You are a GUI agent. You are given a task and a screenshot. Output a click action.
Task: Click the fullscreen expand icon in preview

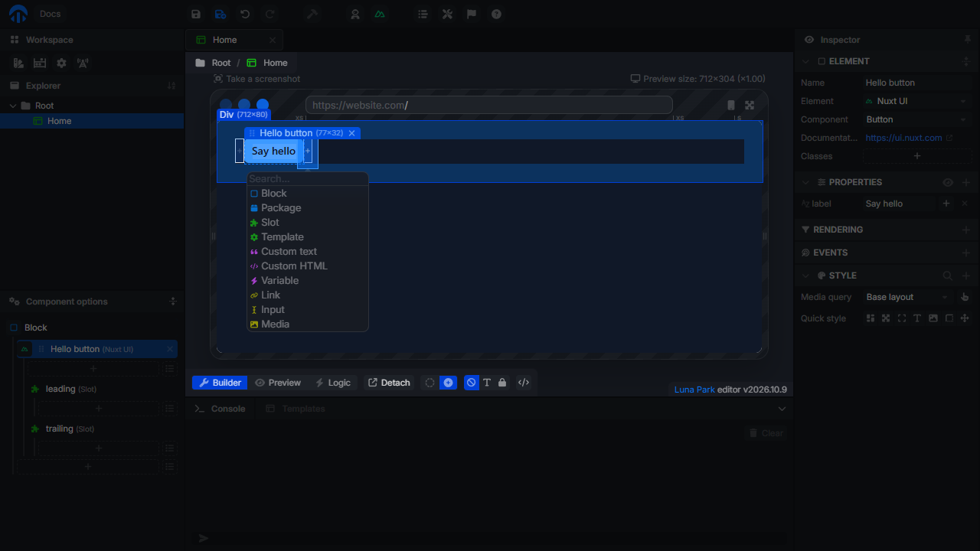pos(750,106)
